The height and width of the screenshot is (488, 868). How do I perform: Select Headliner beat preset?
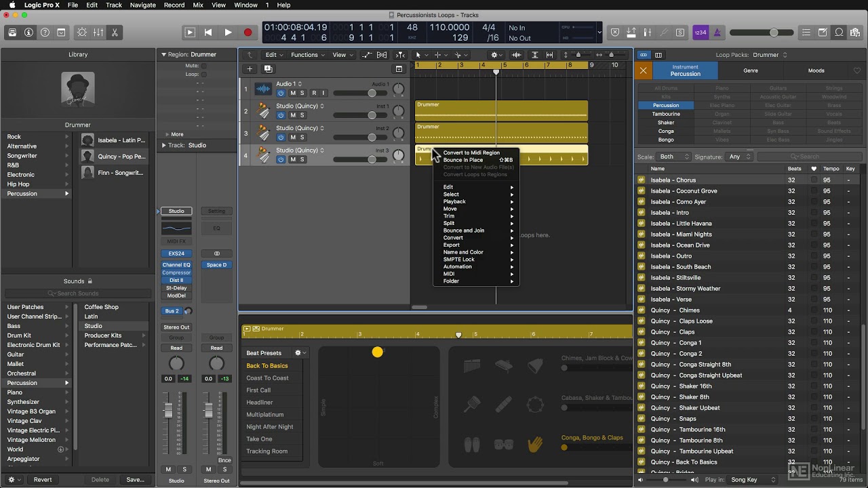point(260,402)
